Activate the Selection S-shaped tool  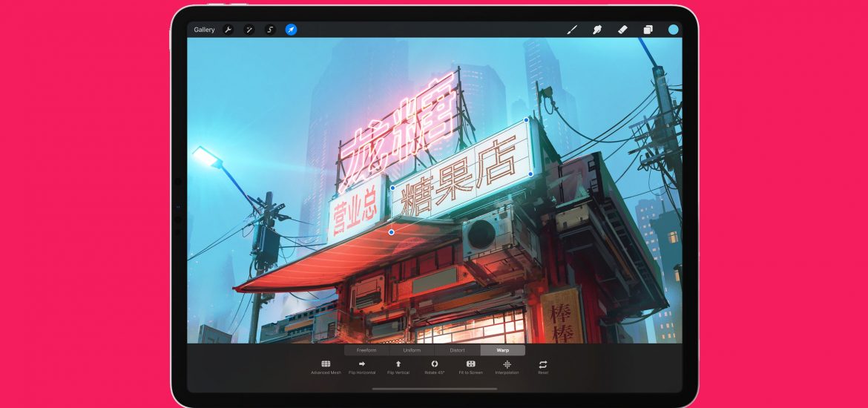point(270,30)
